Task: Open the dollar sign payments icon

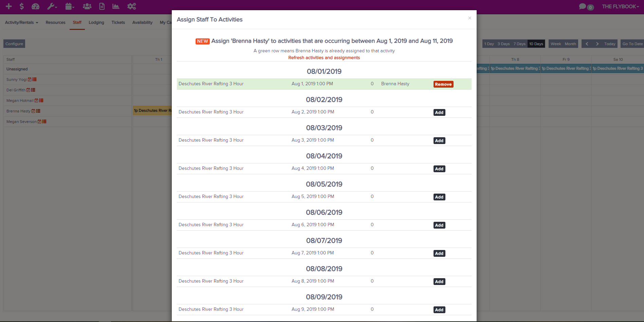Action: pyautogui.click(x=22, y=6)
